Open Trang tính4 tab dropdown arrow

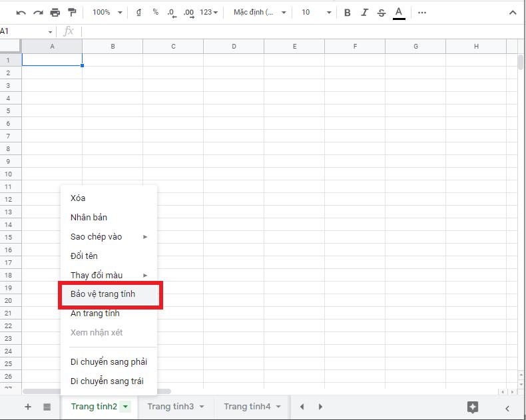pyautogui.click(x=278, y=407)
